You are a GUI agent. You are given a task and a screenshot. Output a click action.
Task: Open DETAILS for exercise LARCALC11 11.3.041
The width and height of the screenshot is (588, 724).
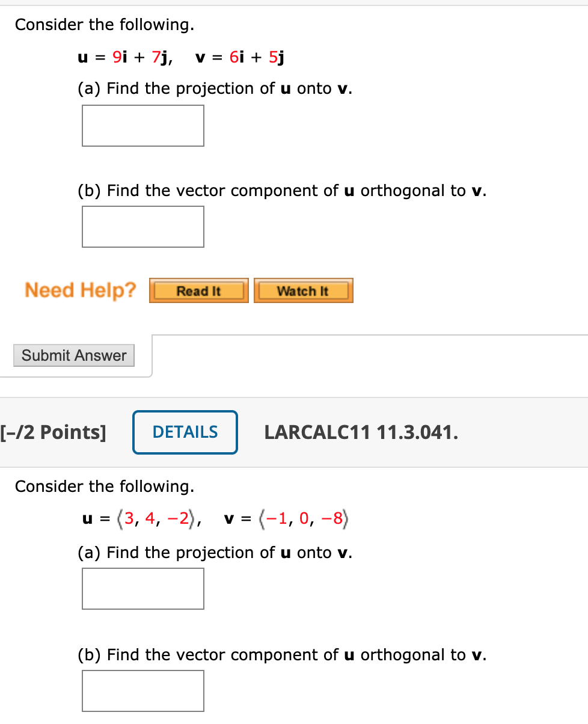tap(185, 432)
